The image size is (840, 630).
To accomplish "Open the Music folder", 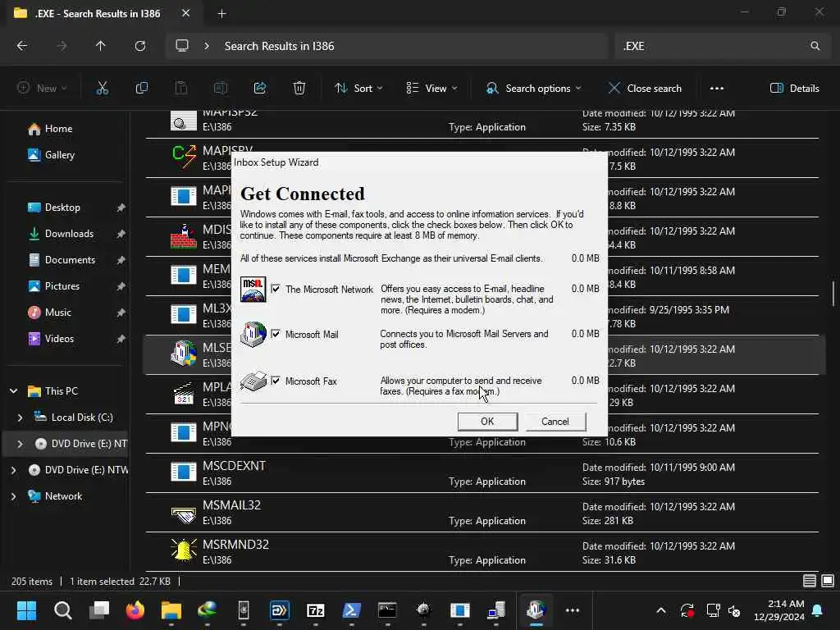I will click(x=58, y=313).
